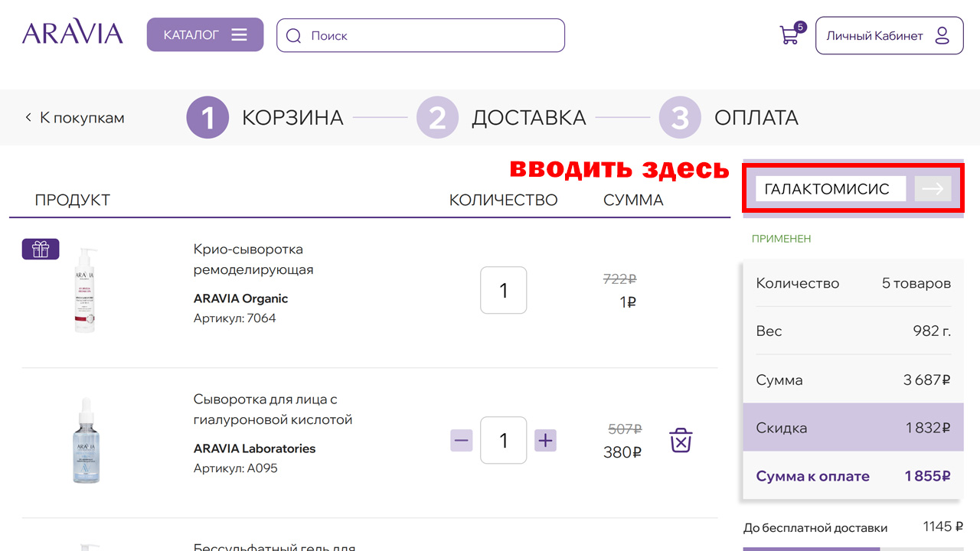Select step 2 Доставка
This screenshot has height=551, width=980.
pyautogui.click(x=501, y=118)
